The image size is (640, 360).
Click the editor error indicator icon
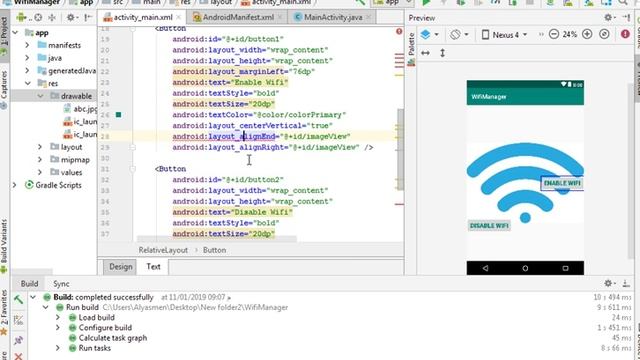pyautogui.click(x=399, y=31)
